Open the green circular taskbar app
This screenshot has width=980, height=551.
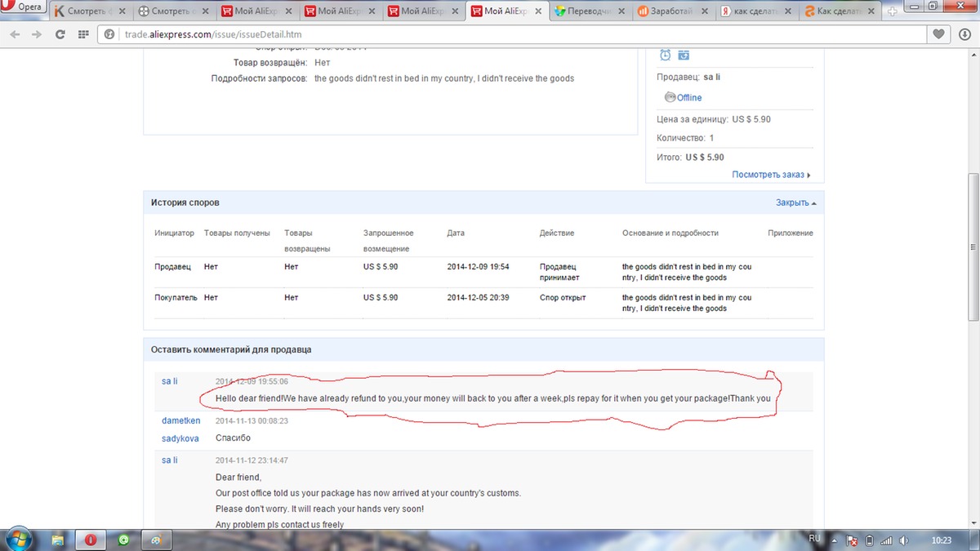pyautogui.click(x=123, y=540)
